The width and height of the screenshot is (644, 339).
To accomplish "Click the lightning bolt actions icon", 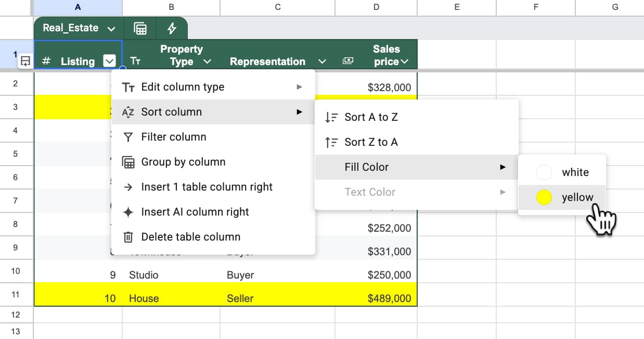I will point(171,28).
